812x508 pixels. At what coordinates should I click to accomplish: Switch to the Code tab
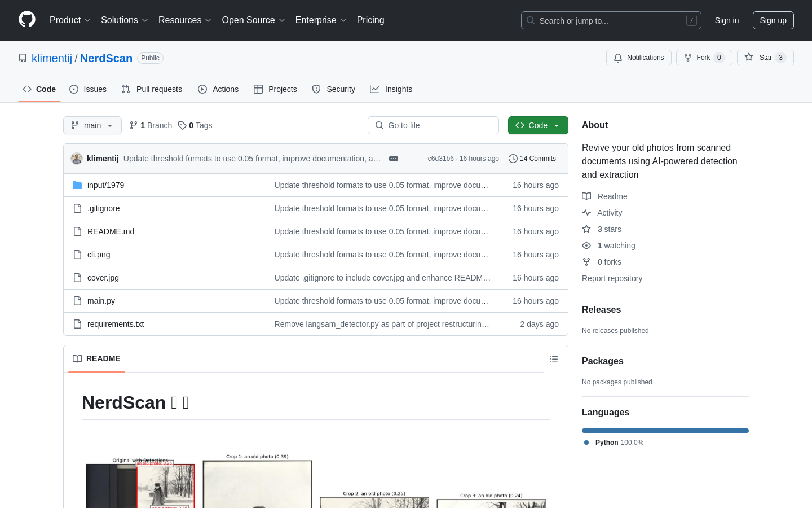click(39, 89)
